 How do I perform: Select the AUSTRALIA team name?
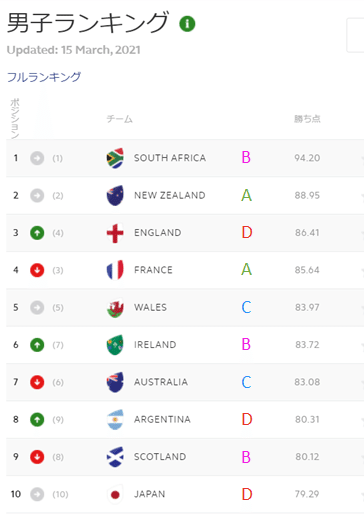point(161,382)
